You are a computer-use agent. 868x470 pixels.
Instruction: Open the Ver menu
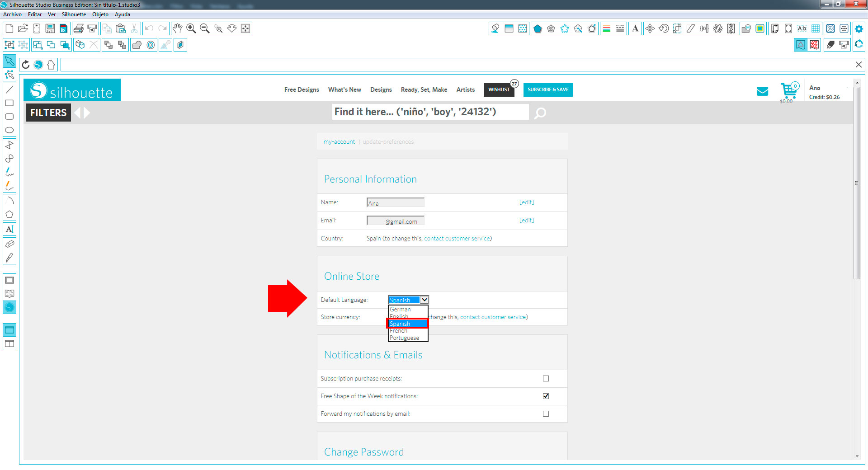pos(52,14)
